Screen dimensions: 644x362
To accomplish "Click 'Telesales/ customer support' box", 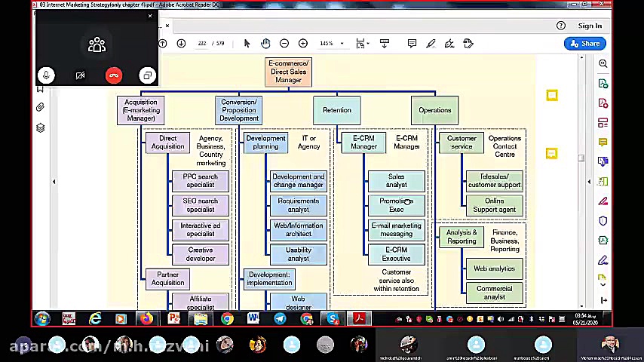I will (495, 181).
